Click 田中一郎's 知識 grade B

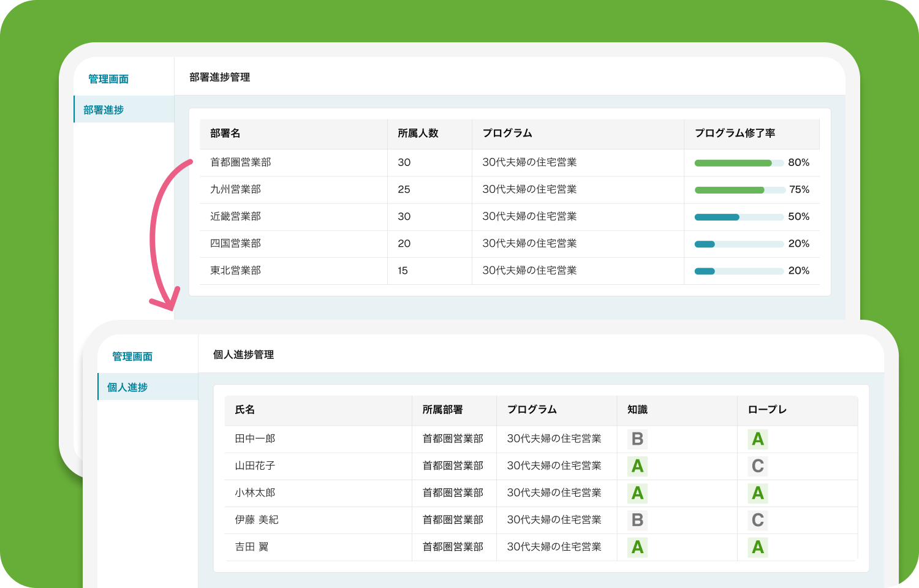pyautogui.click(x=637, y=439)
